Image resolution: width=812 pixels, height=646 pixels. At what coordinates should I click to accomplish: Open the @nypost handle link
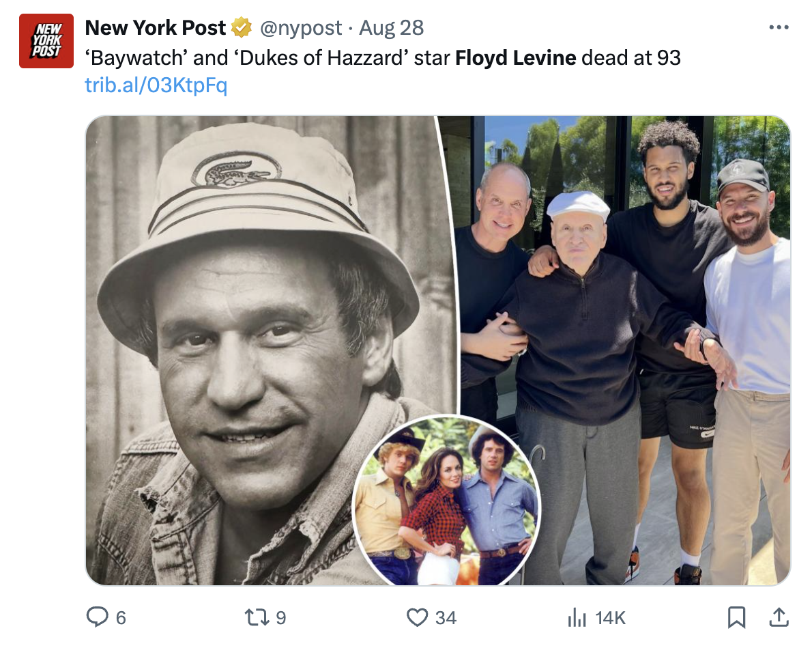(x=301, y=28)
